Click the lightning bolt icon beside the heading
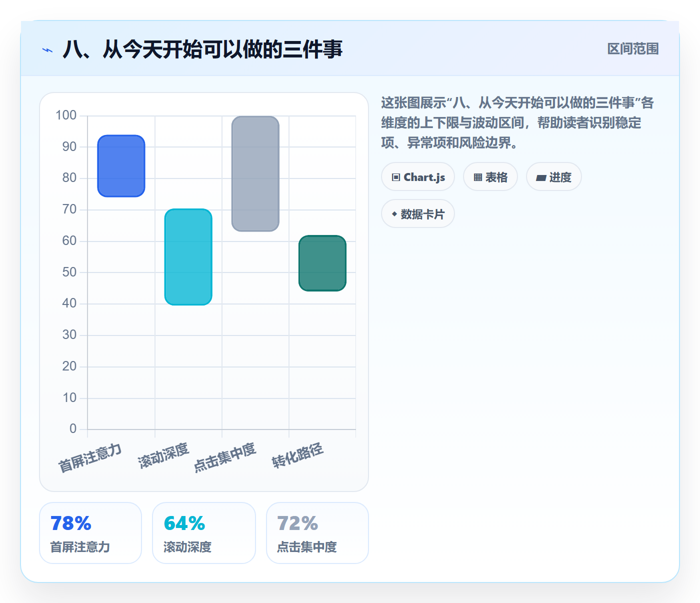Screen dimensions: 700x603 tap(47, 50)
